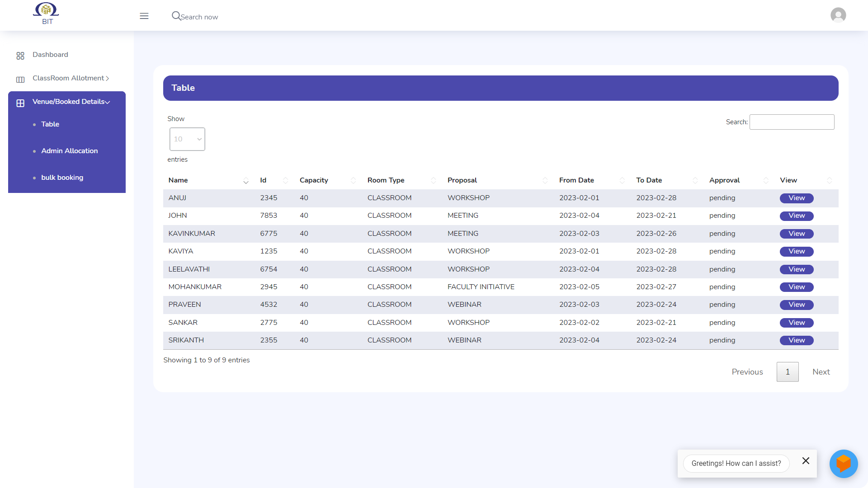Open the Show entries dropdown

click(187, 139)
